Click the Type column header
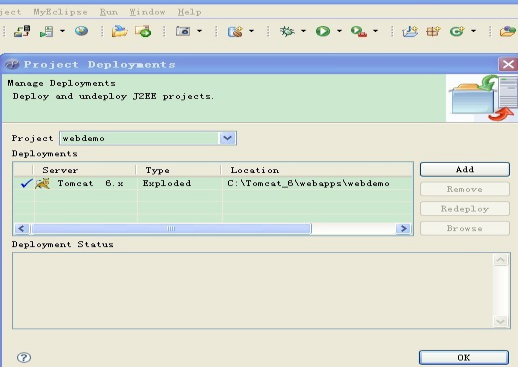 (179, 170)
